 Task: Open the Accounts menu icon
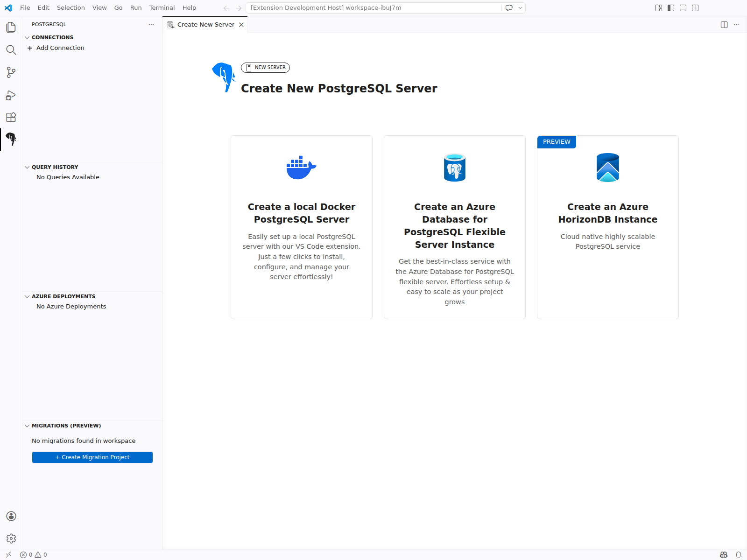11,516
